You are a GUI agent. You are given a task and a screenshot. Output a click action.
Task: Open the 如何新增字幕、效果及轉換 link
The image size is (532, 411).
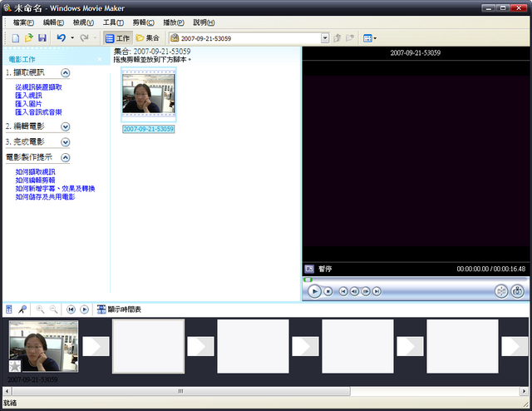click(56, 189)
